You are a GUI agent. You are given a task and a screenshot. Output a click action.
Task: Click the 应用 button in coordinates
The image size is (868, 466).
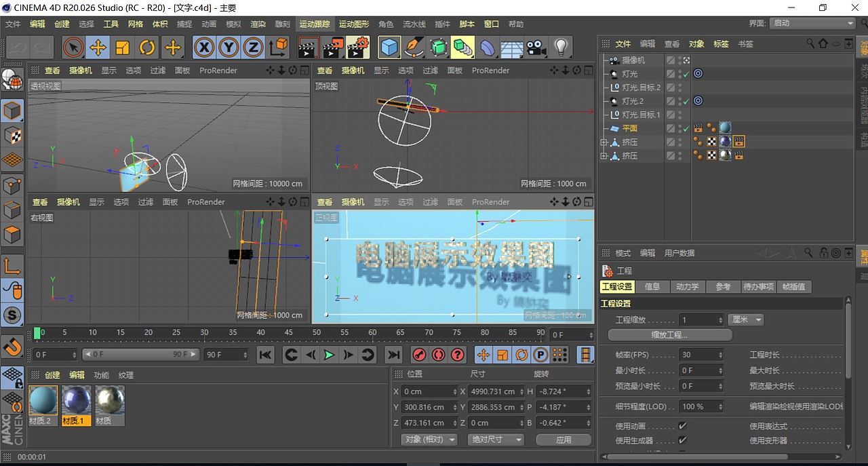pyautogui.click(x=564, y=440)
